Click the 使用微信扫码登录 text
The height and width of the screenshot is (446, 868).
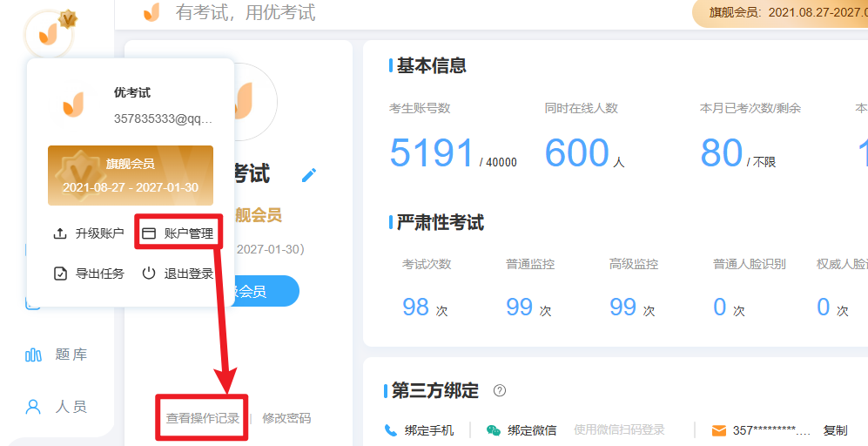[x=619, y=430]
